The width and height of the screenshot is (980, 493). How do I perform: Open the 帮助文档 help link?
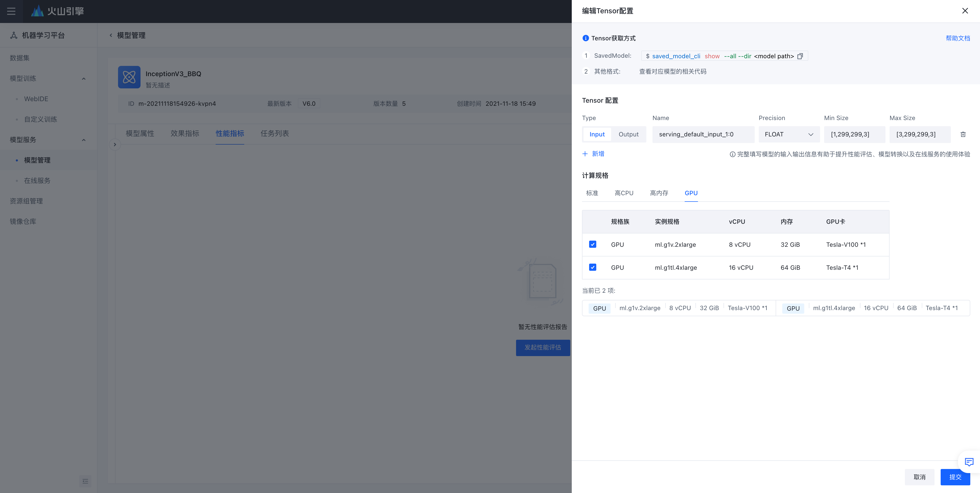958,38
